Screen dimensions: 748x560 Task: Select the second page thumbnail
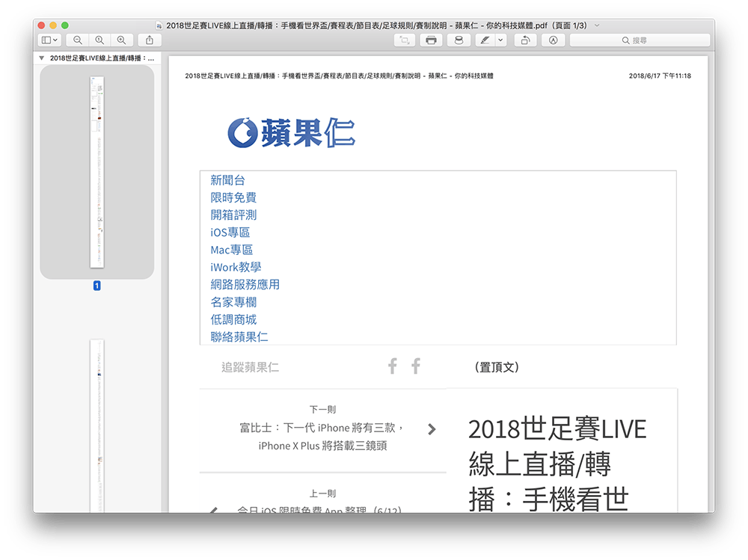pyautogui.click(x=96, y=426)
